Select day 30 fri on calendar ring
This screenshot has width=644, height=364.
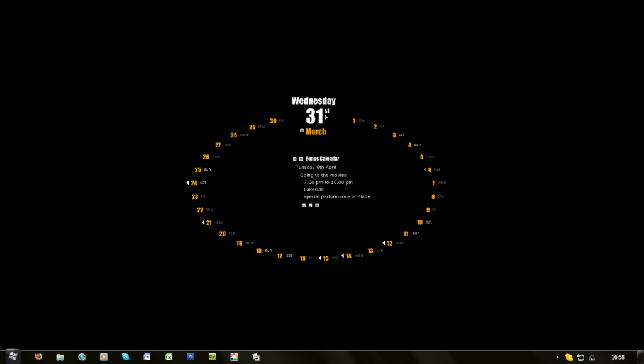click(x=277, y=121)
